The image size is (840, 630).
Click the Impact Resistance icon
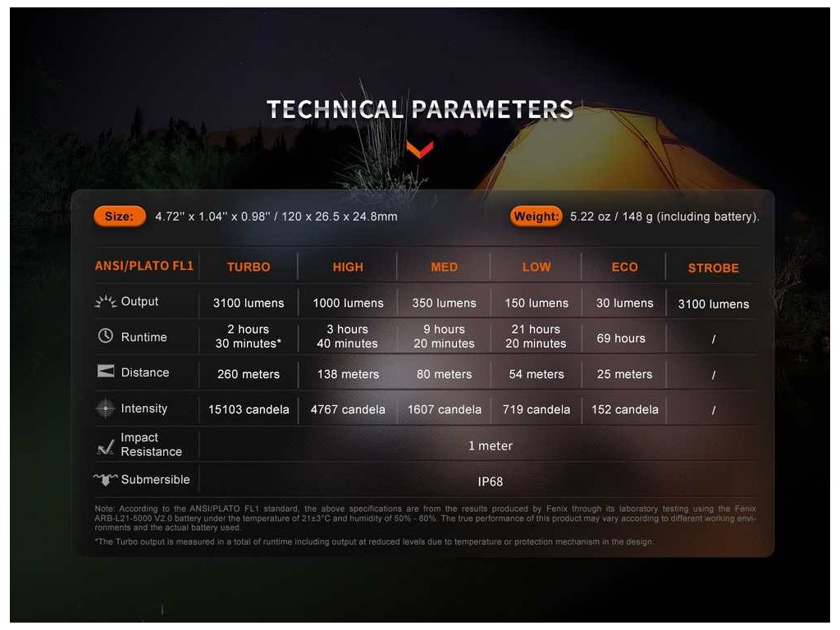tap(106, 446)
